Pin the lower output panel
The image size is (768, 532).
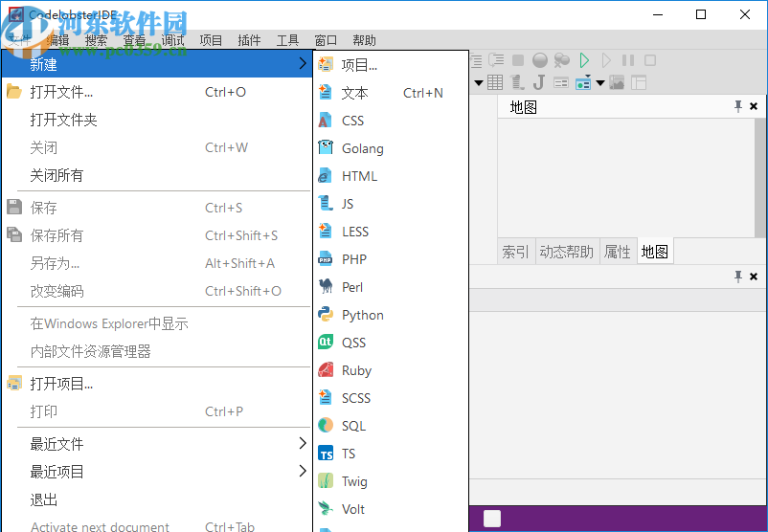[x=738, y=276]
